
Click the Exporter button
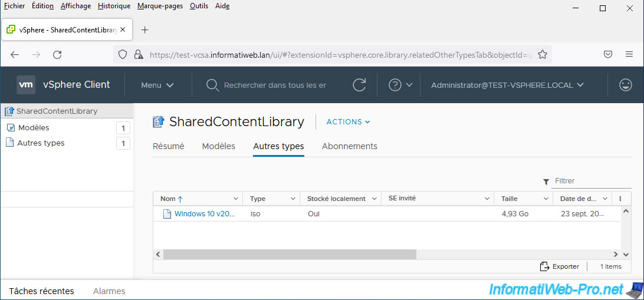pos(560,266)
